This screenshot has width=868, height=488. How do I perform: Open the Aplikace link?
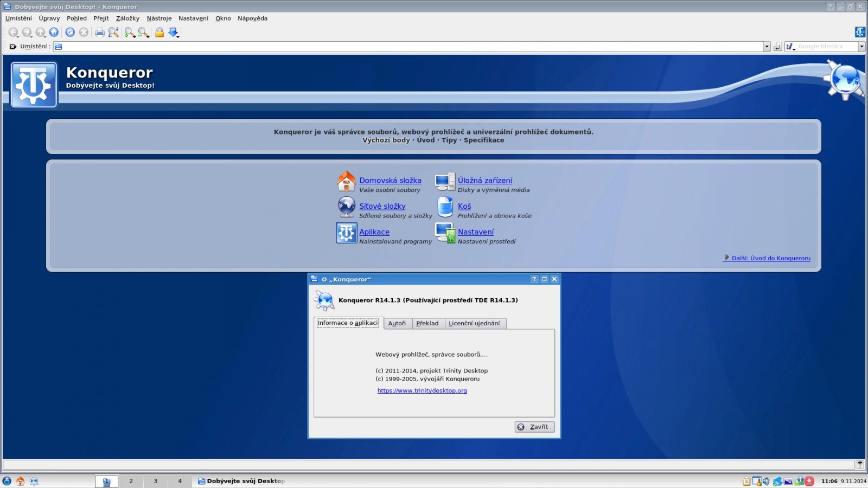[374, 232]
